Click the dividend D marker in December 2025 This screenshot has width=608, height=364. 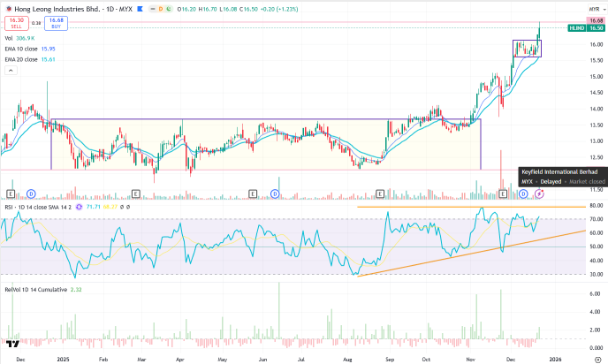click(523, 193)
